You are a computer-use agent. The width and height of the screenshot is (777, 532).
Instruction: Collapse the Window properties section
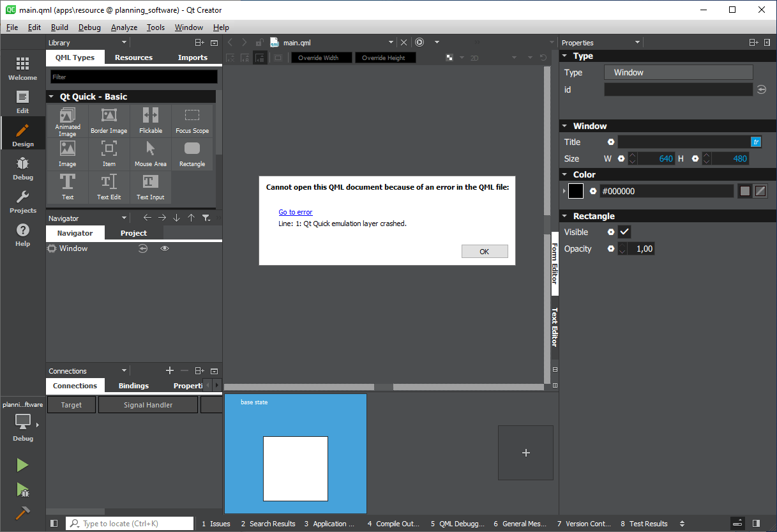pyautogui.click(x=564, y=126)
